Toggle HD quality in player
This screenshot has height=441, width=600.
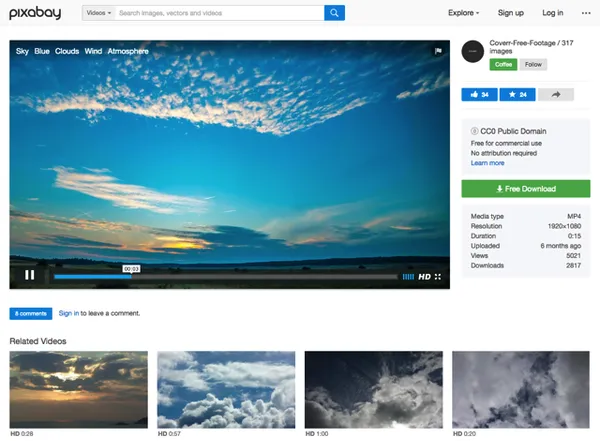point(424,277)
